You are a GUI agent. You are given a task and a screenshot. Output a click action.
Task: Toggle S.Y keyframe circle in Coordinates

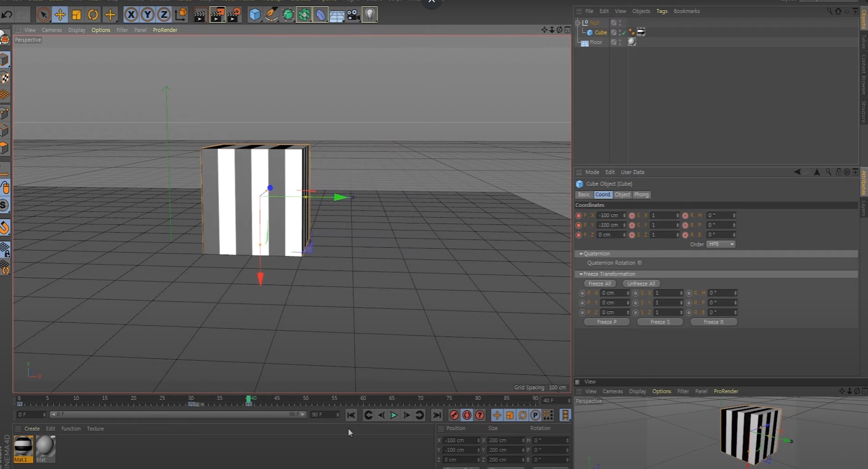tap(632, 225)
